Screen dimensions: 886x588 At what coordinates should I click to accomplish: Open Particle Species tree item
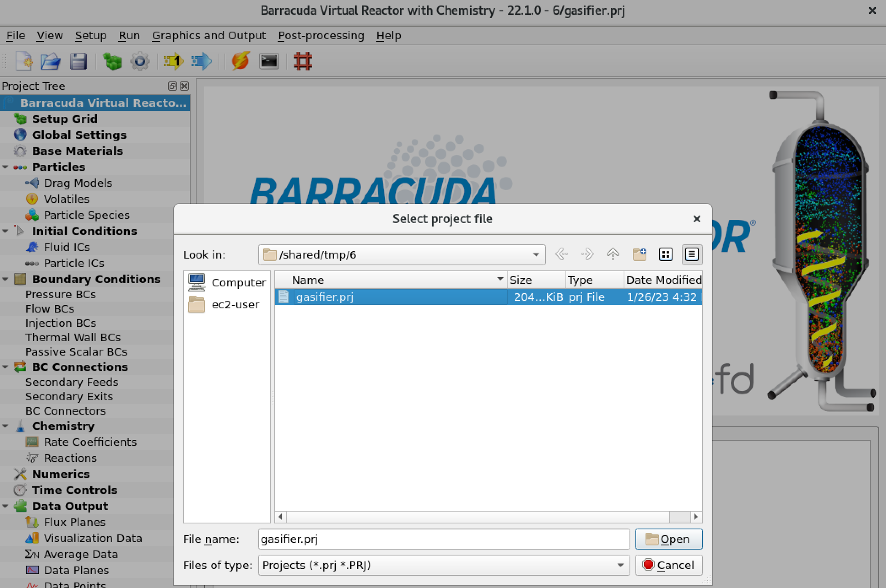point(86,215)
